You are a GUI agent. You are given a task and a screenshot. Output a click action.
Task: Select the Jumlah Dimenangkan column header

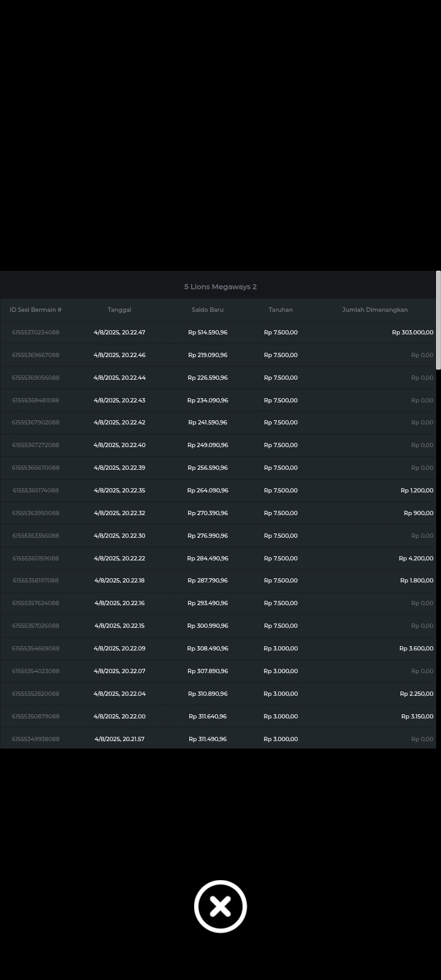(375, 310)
